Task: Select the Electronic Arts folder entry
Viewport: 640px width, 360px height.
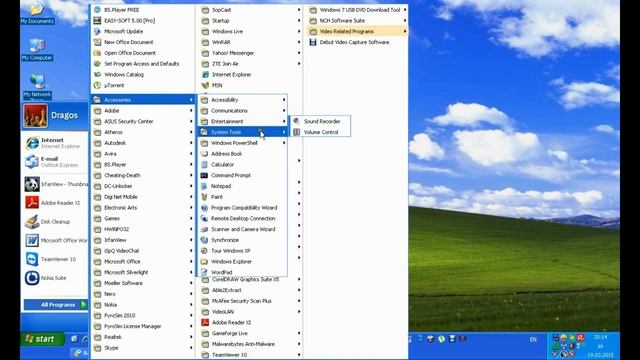Action: [143, 208]
